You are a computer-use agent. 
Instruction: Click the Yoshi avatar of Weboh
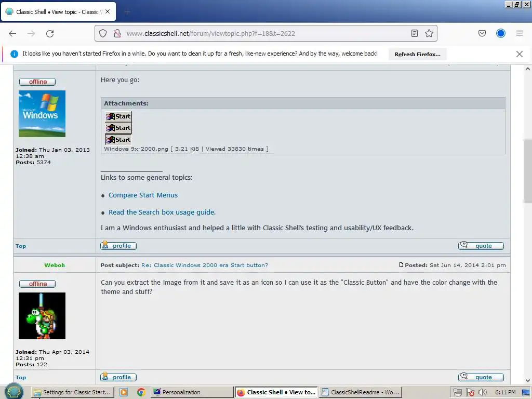pyautogui.click(x=42, y=316)
